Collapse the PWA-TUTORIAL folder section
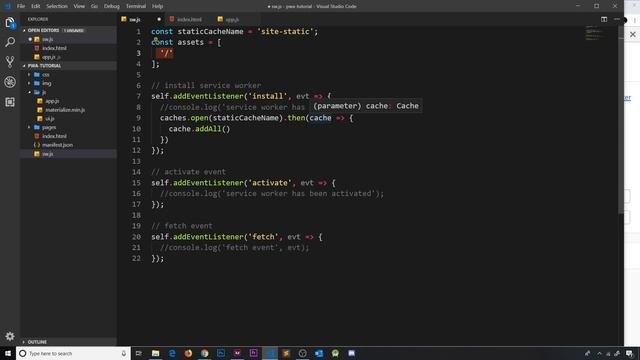This screenshot has height=360, width=640. (69, 65)
